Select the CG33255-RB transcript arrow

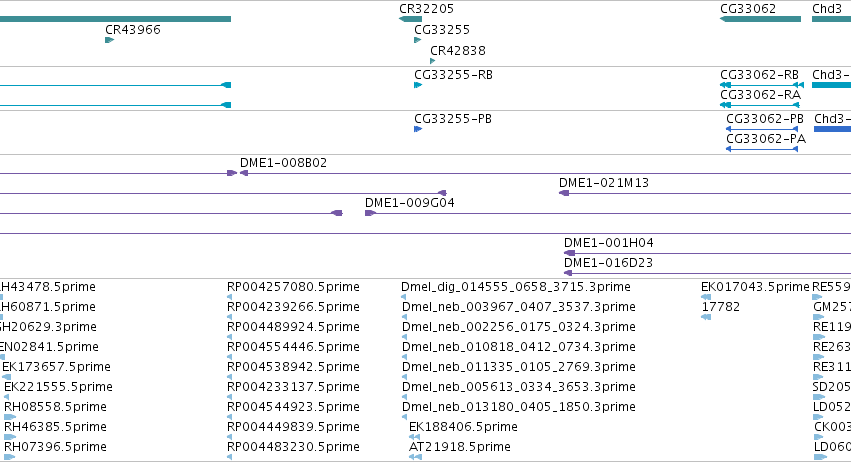[x=418, y=85]
